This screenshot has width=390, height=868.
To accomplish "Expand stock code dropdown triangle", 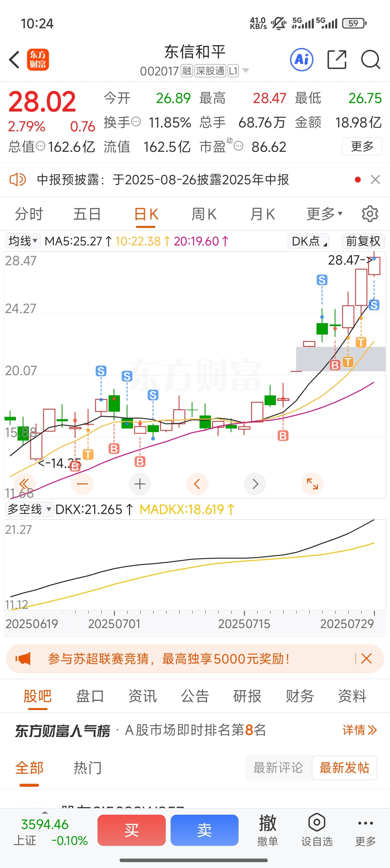I will click(246, 71).
